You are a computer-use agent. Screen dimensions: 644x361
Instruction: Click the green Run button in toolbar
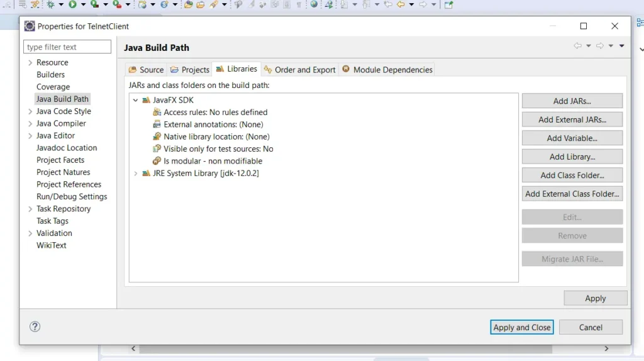pyautogui.click(x=73, y=4)
